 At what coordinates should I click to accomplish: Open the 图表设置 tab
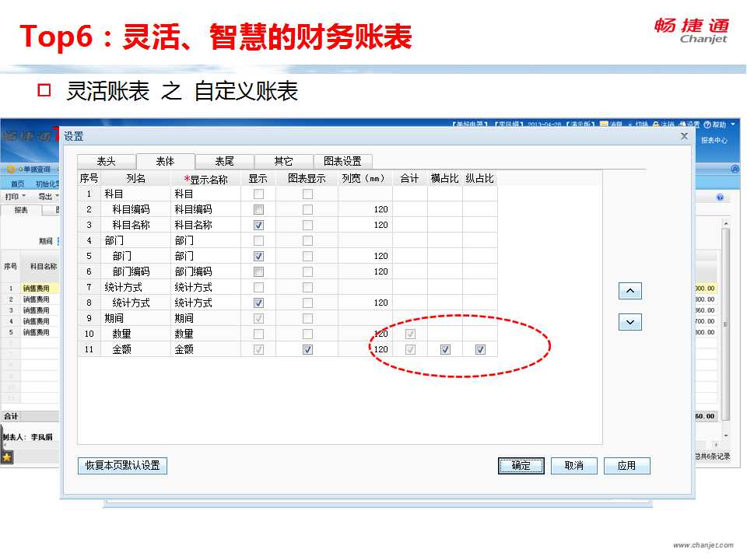point(342,161)
